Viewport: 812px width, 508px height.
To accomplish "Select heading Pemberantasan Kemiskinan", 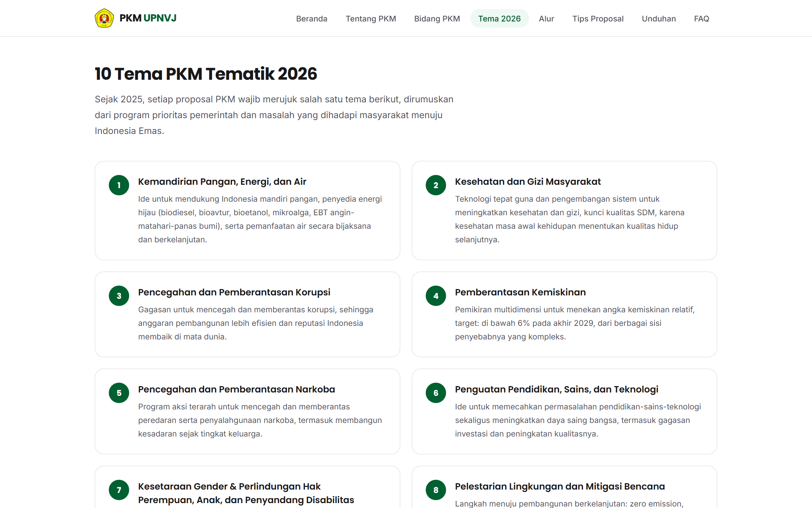I will coord(520,292).
